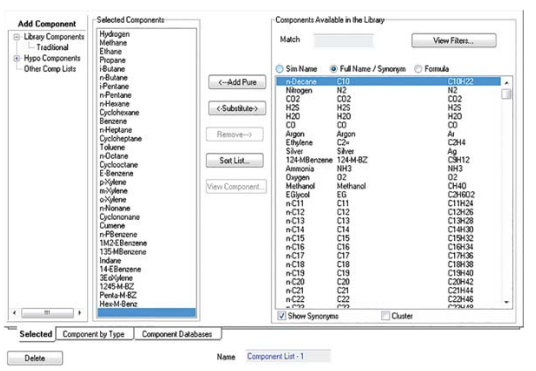536x371 pixels.
Task: Click the Substitute button
Action: [237, 108]
